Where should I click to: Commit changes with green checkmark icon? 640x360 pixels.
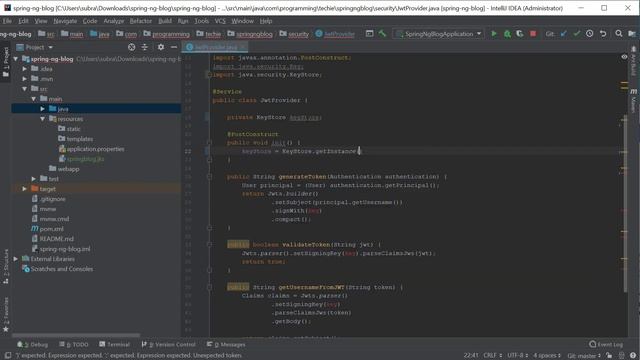coord(576,34)
